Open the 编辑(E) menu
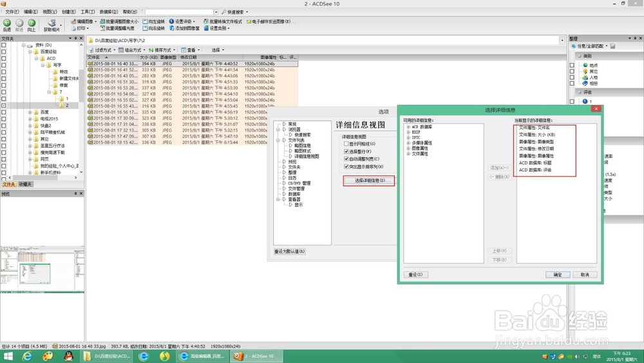644x363 pixels. click(x=31, y=12)
